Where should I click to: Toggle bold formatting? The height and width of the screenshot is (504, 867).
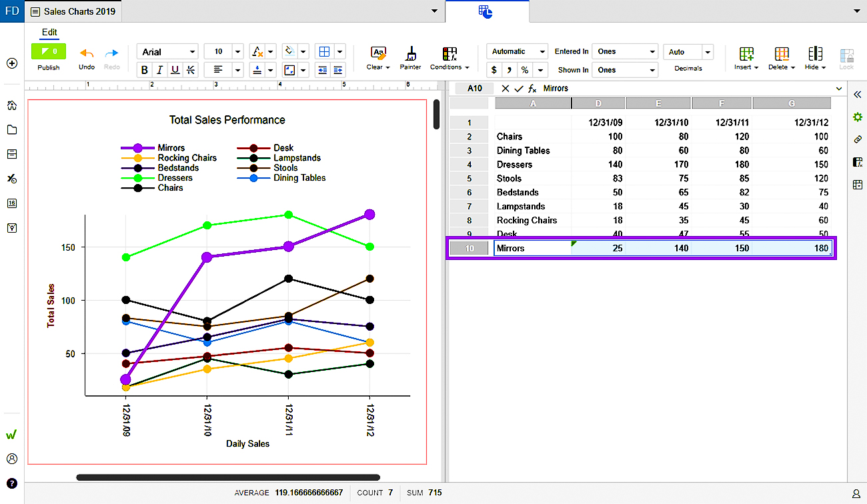coord(145,70)
